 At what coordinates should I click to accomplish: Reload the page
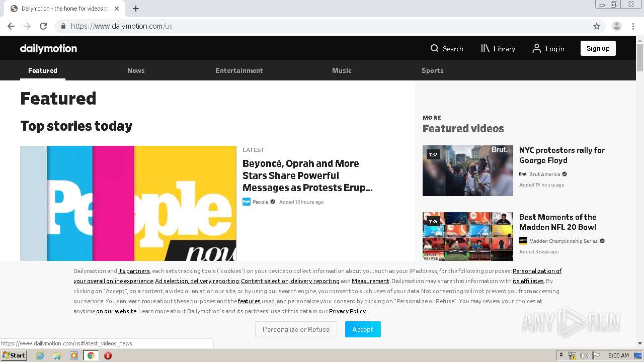tap(43, 26)
